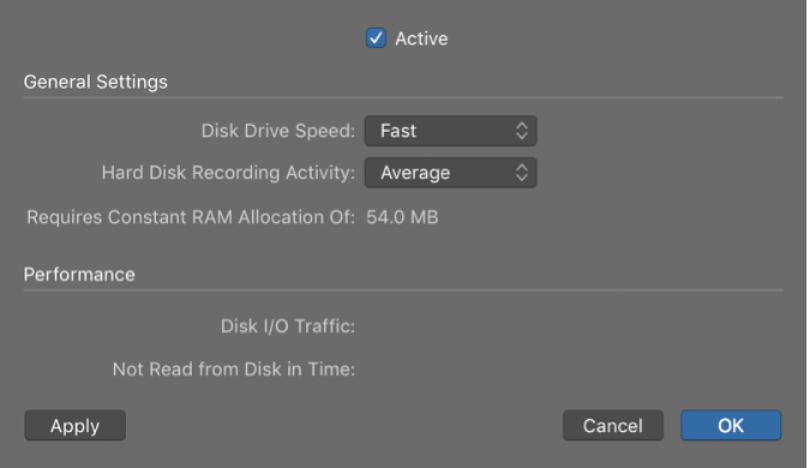The height and width of the screenshot is (468, 808).
Task: Open the Disk Drive Speed dropdown
Action: [x=450, y=131]
